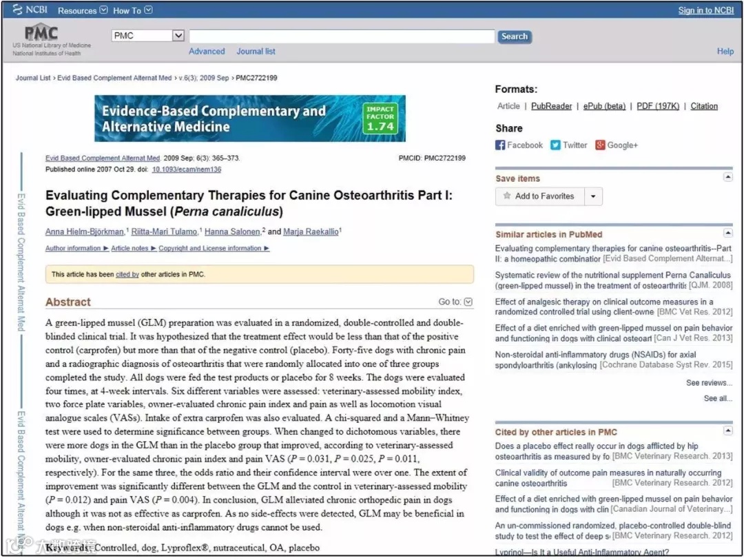The image size is (744, 560).
Task: Open author Riitta-Mari Tulamo link
Action: click(x=164, y=231)
